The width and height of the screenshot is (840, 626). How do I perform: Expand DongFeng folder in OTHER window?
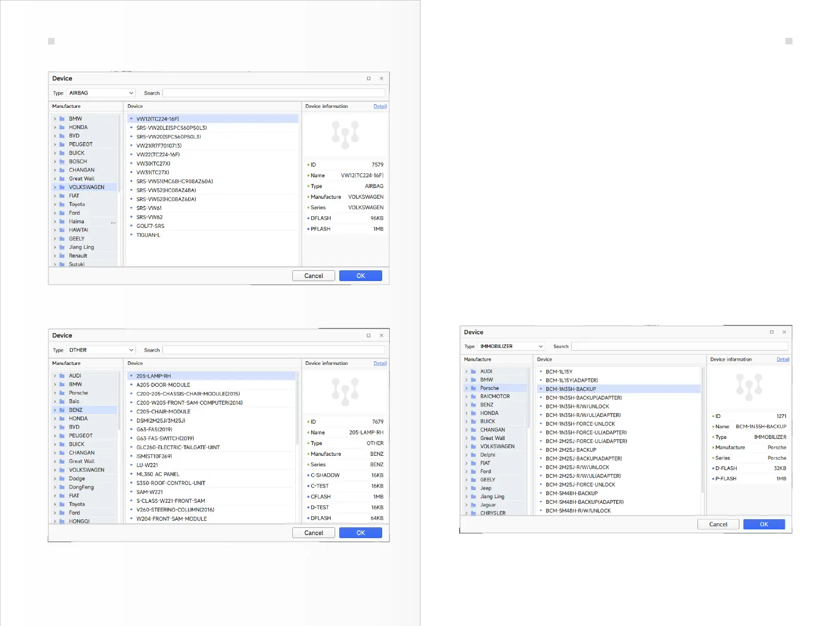[x=55, y=488]
